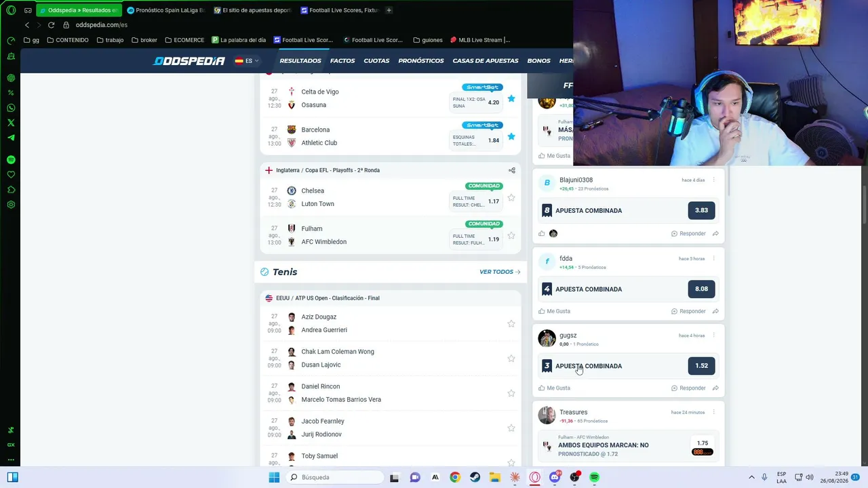This screenshot has width=868, height=488.
Task: Click VER TODOS link for Tenis
Action: (500, 272)
